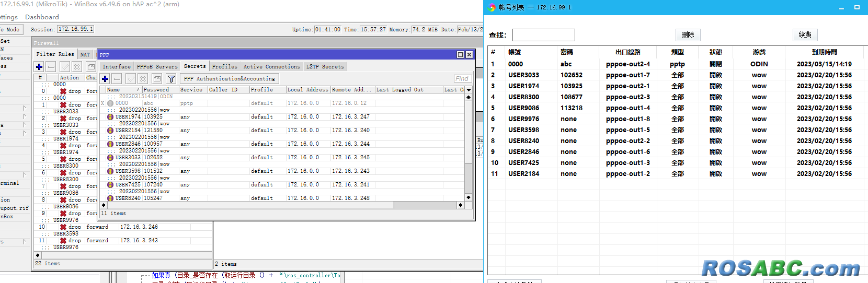868x283 pixels.
Task: Select the NAT tab in Firewall
Action: pos(85,54)
